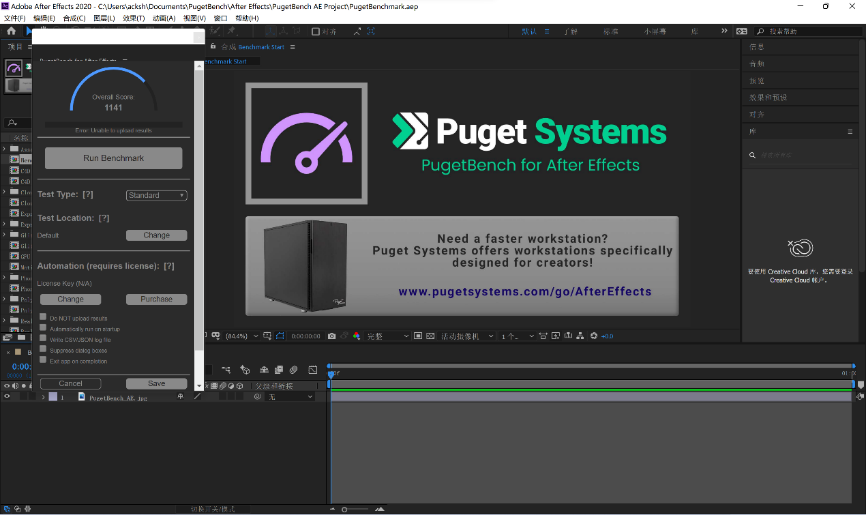Click the motion blur icon in timeline
Screen dimensions: 866x515
[x=293, y=369]
